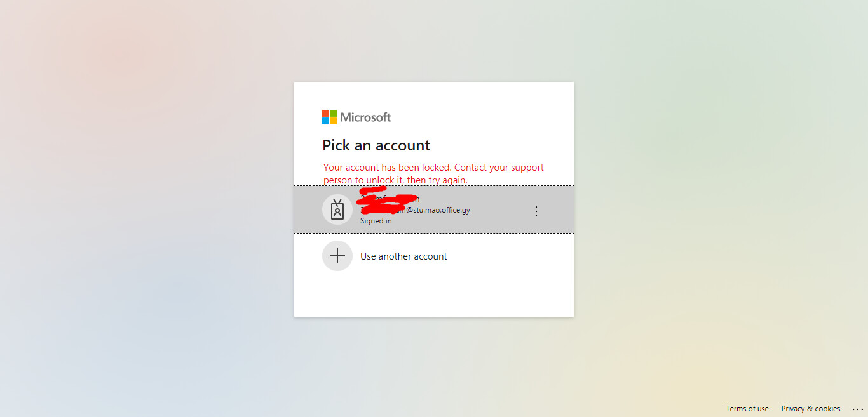Select the account badge avatar icon
The image size is (868, 417).
pyautogui.click(x=337, y=209)
